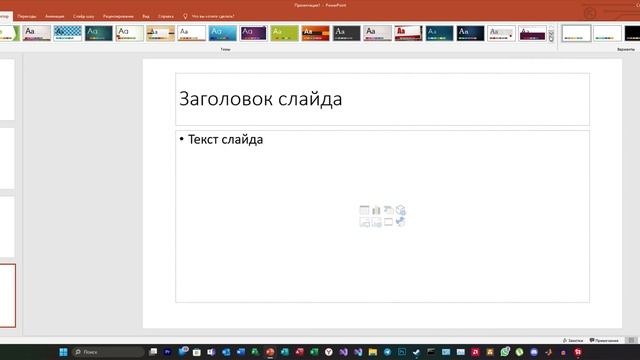
Task: Open the Анимация ribbon tab
Action: point(55,16)
